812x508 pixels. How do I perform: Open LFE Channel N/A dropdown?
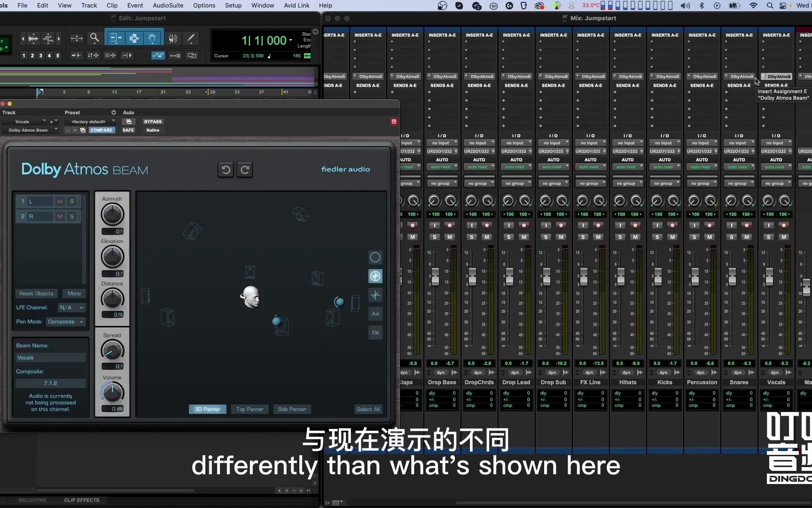72,308
